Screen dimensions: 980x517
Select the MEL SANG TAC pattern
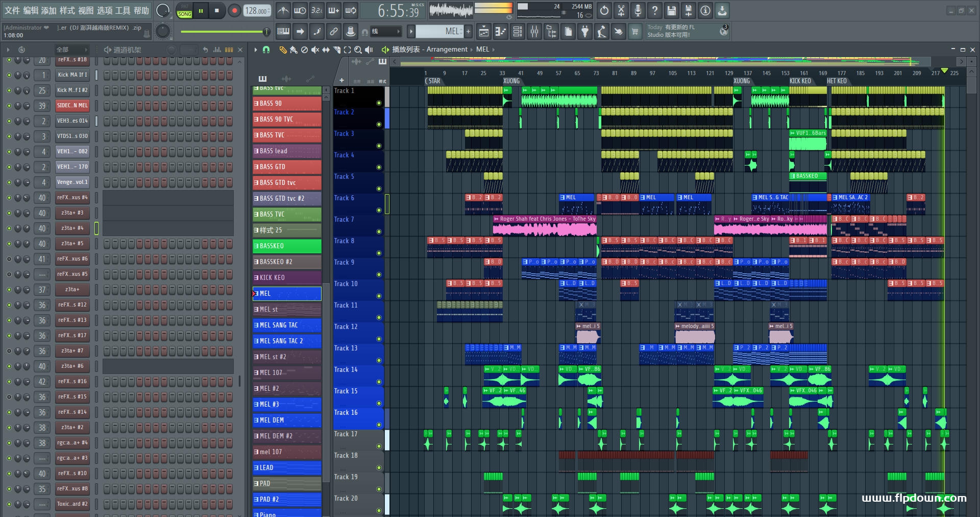click(287, 325)
